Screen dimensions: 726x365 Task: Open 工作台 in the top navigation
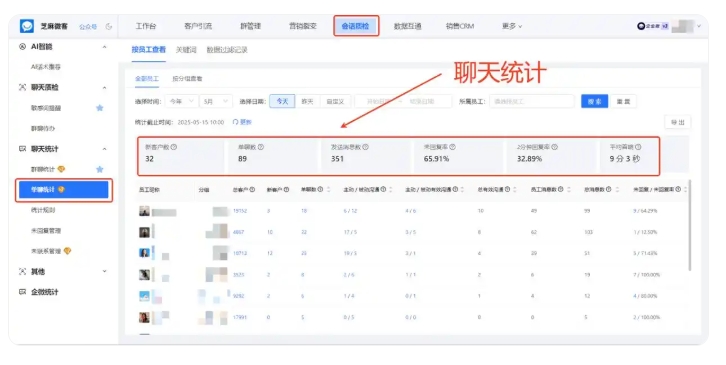145,26
